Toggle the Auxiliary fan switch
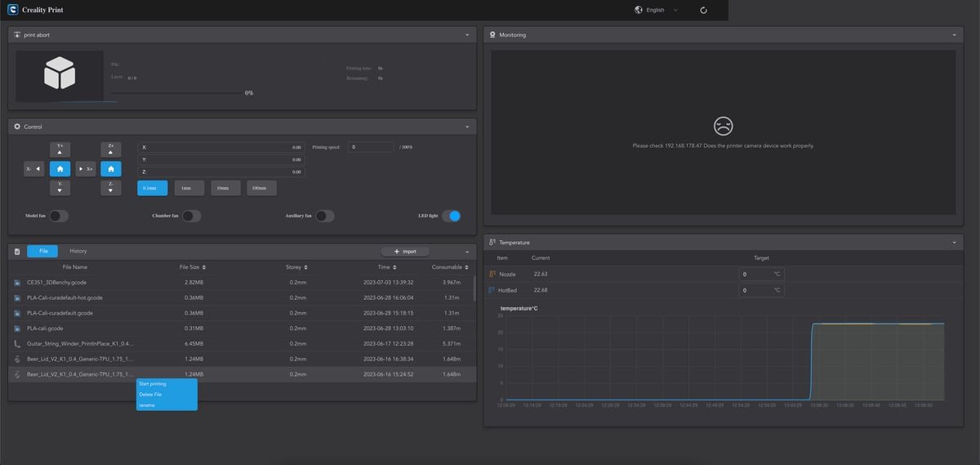Screen dimensions: 980x465 (325, 216)
